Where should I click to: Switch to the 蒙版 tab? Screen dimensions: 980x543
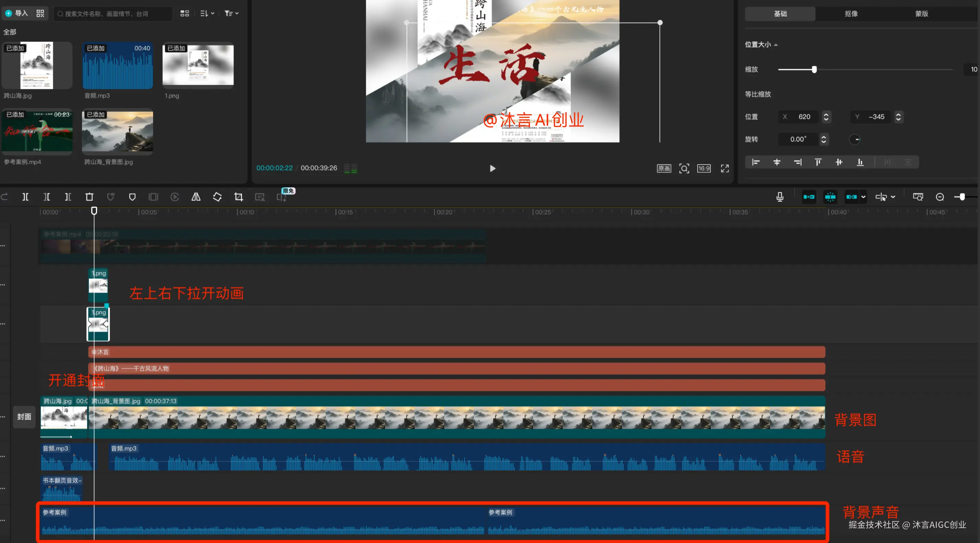[921, 14]
